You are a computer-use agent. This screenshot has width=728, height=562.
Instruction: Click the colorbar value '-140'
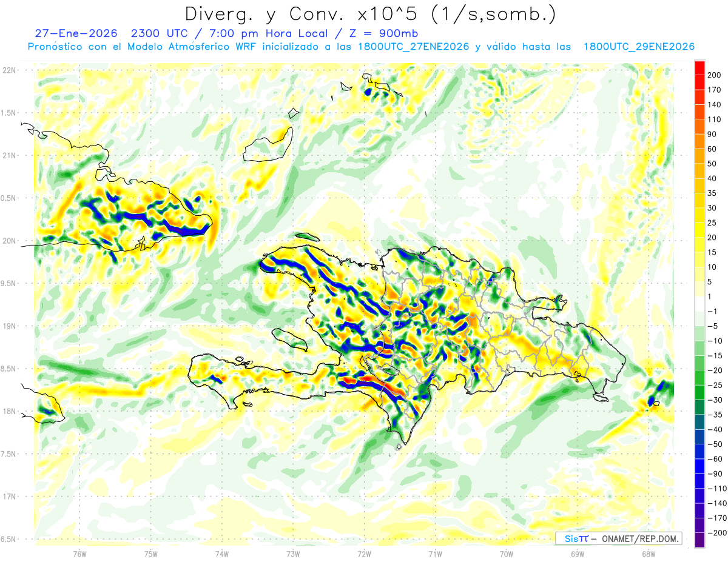(717, 503)
